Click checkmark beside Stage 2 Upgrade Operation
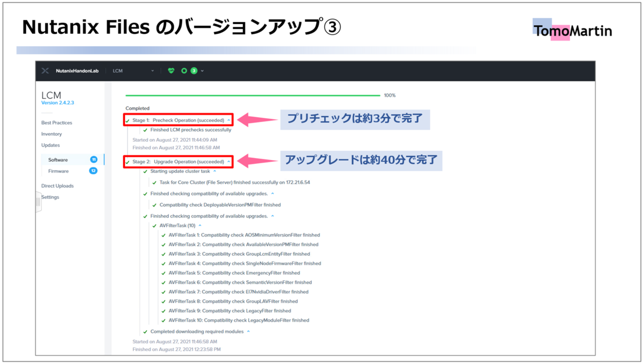Viewport: 643px width, 364px height. (x=128, y=162)
